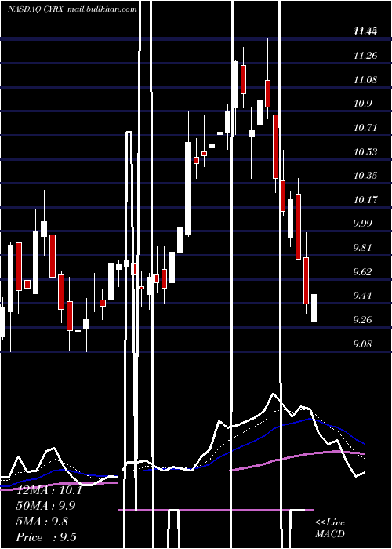392x549 pixels.
Task: Click the 5MA : 9.8 readout
Action: pyautogui.click(x=42, y=522)
